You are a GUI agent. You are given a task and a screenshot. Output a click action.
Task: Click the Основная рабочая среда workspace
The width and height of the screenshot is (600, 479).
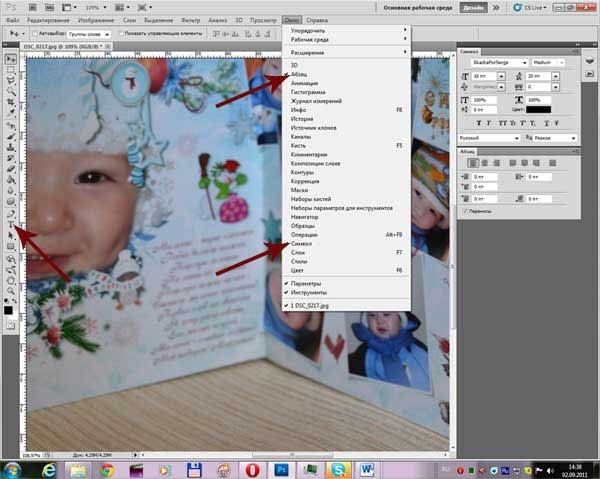tap(418, 8)
